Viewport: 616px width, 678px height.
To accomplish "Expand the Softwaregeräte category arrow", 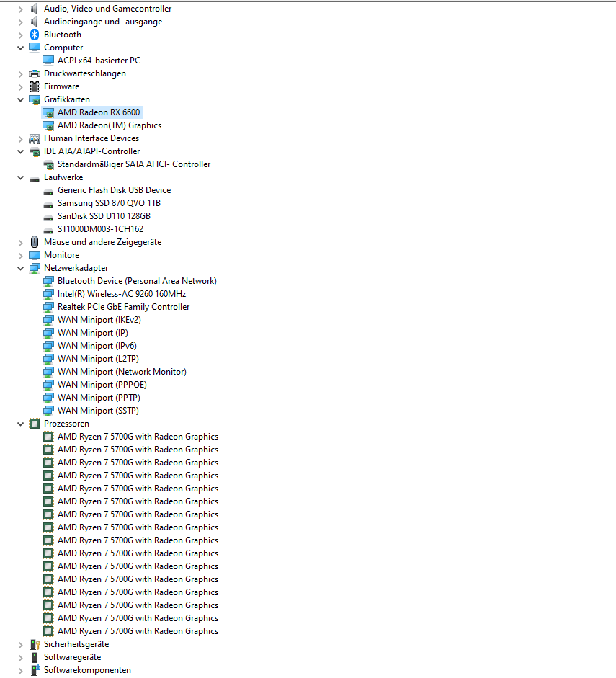I will 20,658.
